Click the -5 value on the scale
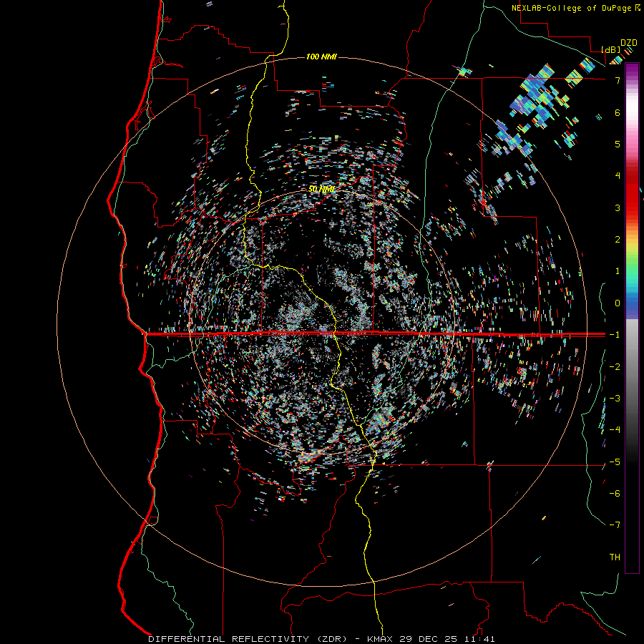The width and height of the screenshot is (644, 644). click(x=615, y=462)
